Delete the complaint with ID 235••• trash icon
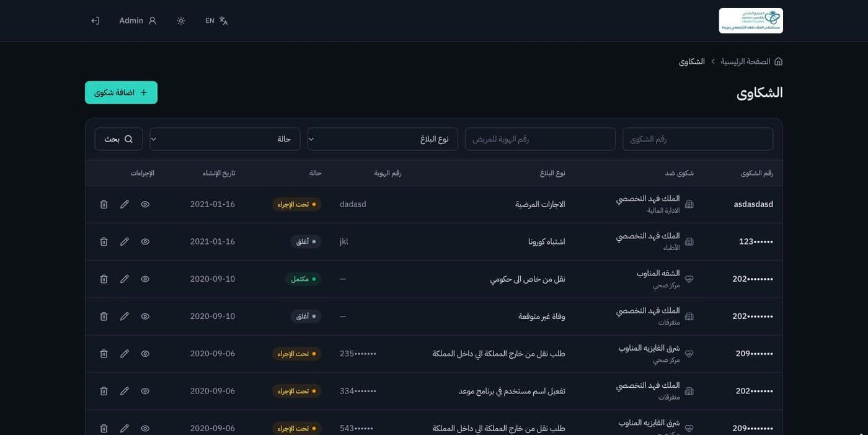The height and width of the screenshot is (435, 868). (104, 354)
